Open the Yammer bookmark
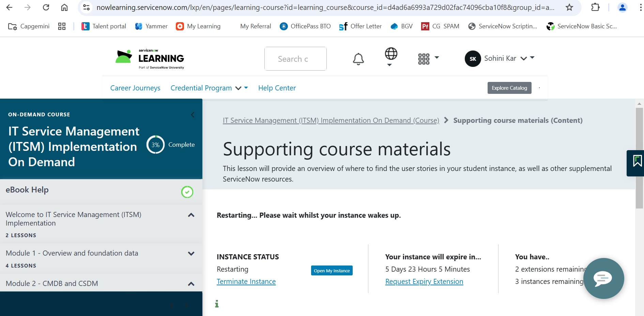 tap(151, 26)
